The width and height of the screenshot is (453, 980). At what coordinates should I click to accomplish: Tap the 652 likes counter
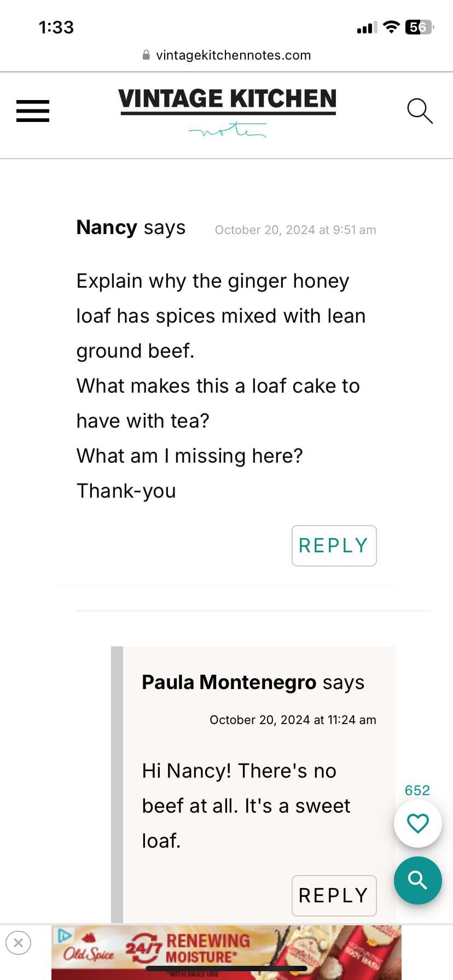(417, 790)
